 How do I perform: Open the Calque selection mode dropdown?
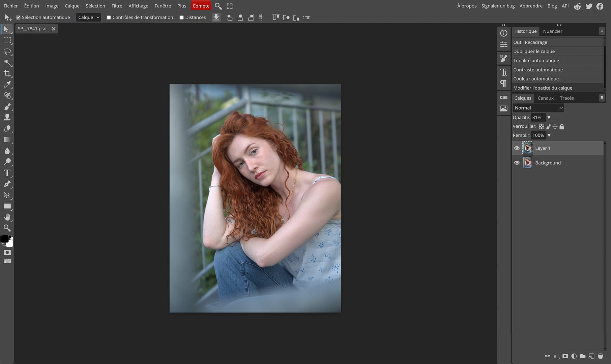click(88, 17)
